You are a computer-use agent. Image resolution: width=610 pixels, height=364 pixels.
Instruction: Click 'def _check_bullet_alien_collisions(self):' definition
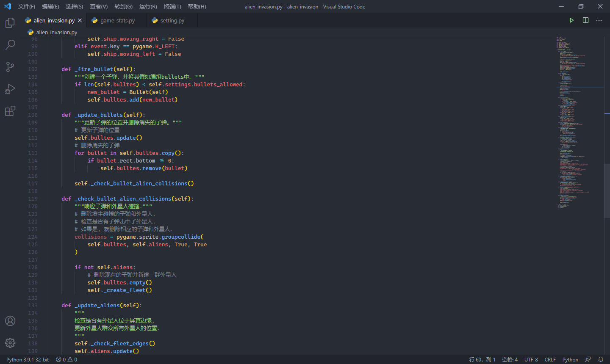point(128,199)
